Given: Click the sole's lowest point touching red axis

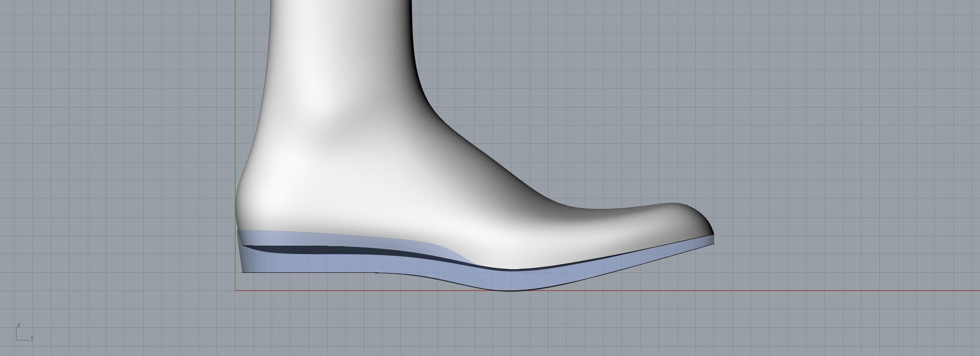Looking at the screenshot, I should point(512,290).
